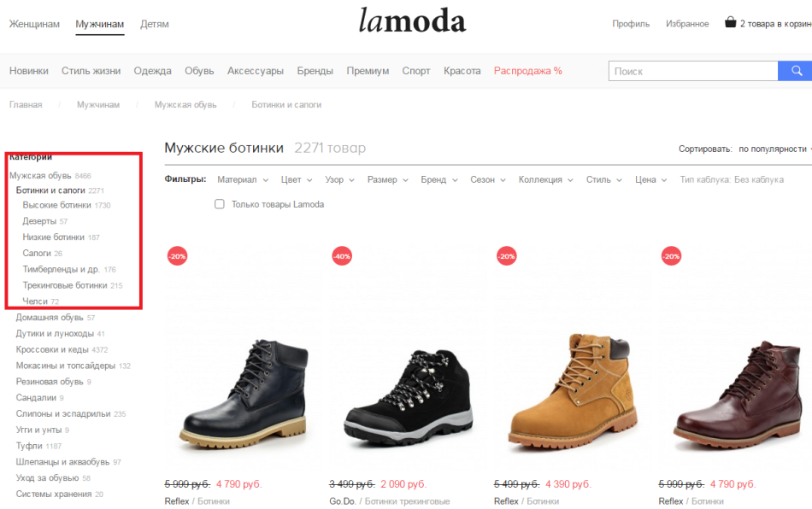Click the blue search magnifier button

click(796, 71)
